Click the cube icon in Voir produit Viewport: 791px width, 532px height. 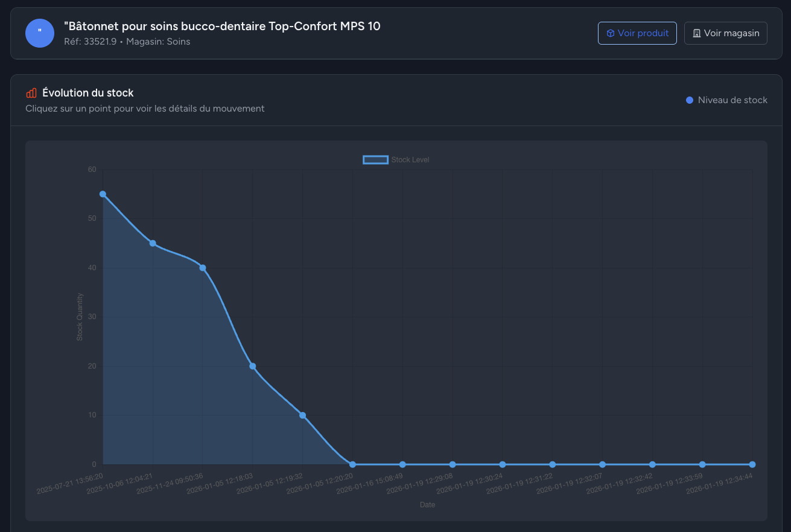610,33
